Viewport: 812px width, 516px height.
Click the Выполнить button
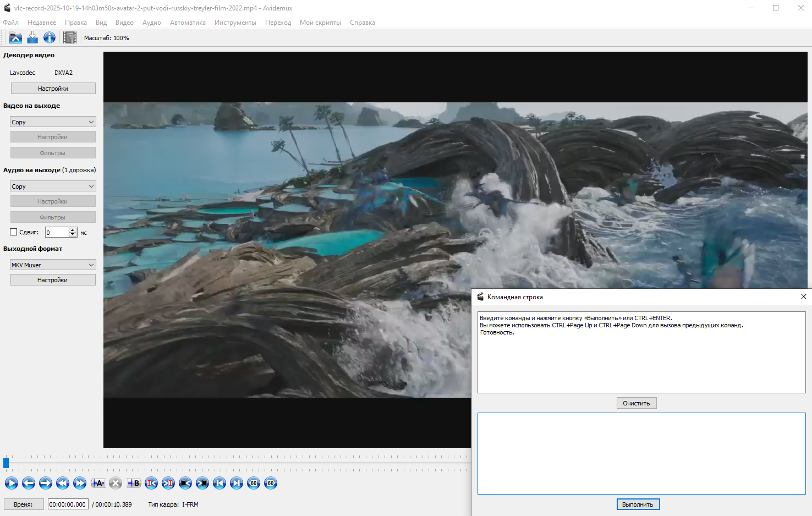coord(638,504)
